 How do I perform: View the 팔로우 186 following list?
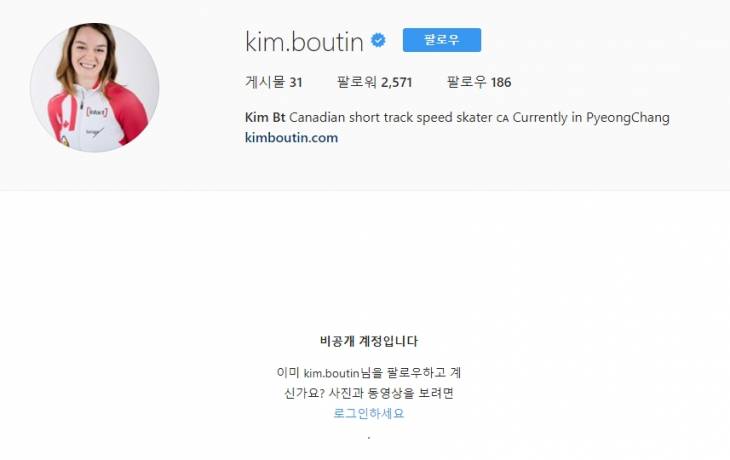click(x=479, y=82)
